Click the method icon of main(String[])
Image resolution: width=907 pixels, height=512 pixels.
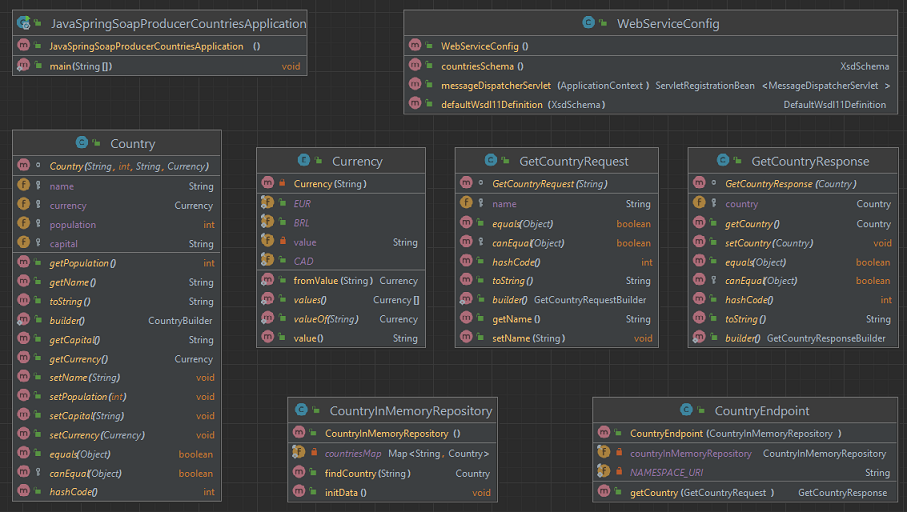coord(23,65)
